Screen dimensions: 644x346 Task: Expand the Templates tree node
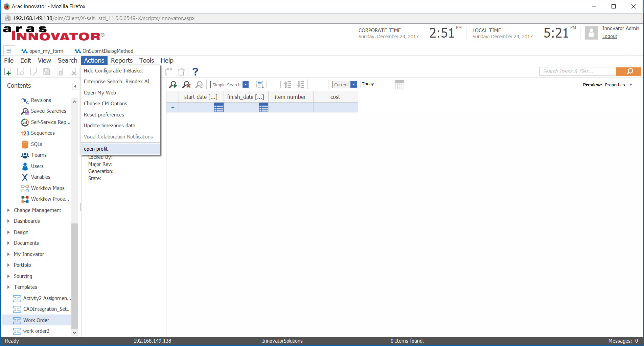click(8, 287)
